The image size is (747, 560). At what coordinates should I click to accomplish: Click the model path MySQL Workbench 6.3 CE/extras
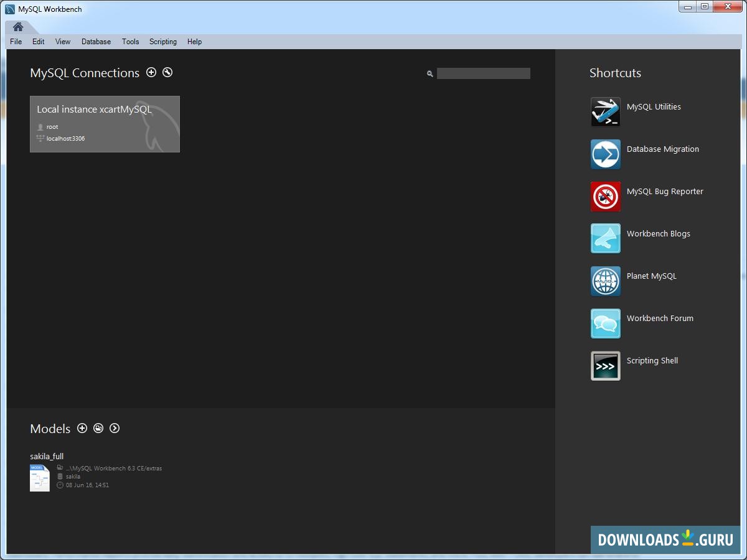114,469
